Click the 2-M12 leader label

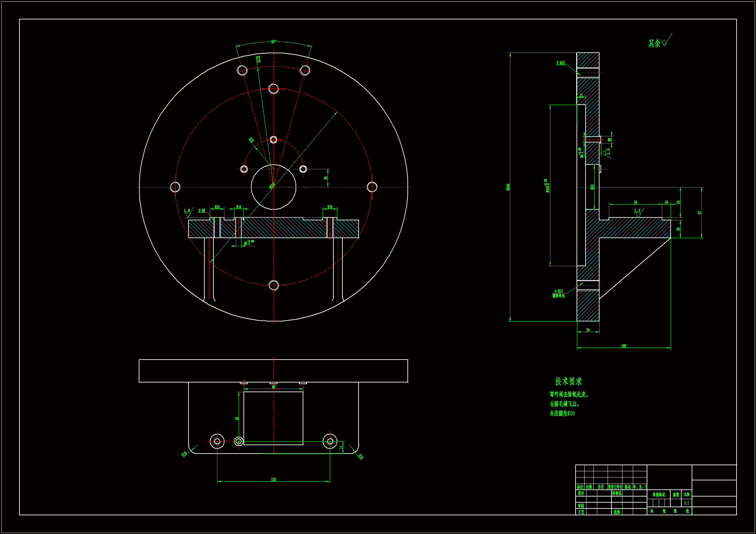pyautogui.click(x=560, y=63)
